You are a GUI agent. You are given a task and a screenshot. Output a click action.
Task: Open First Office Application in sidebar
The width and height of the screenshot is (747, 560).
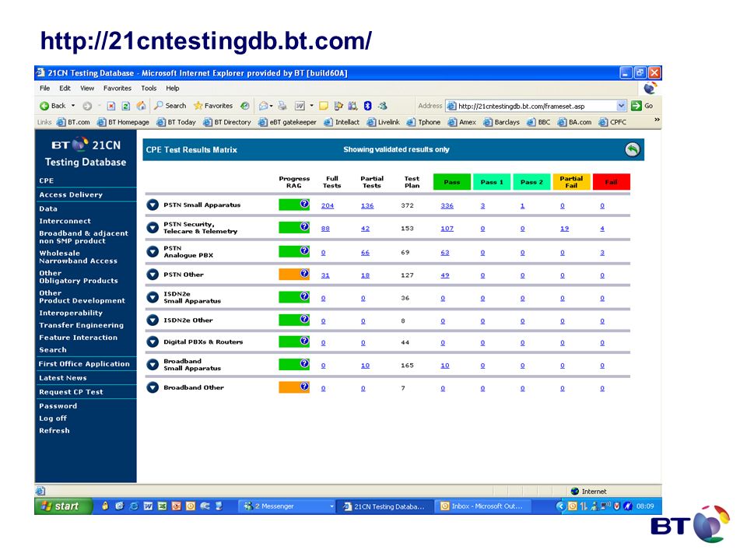tap(84, 364)
